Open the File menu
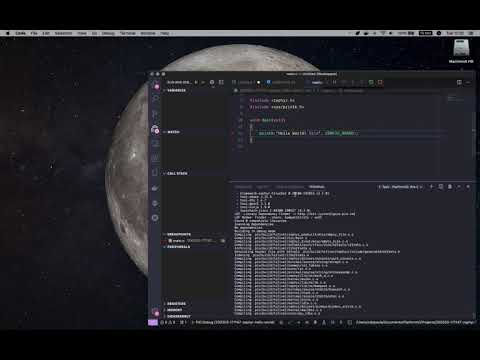The image size is (480, 360). [34, 33]
